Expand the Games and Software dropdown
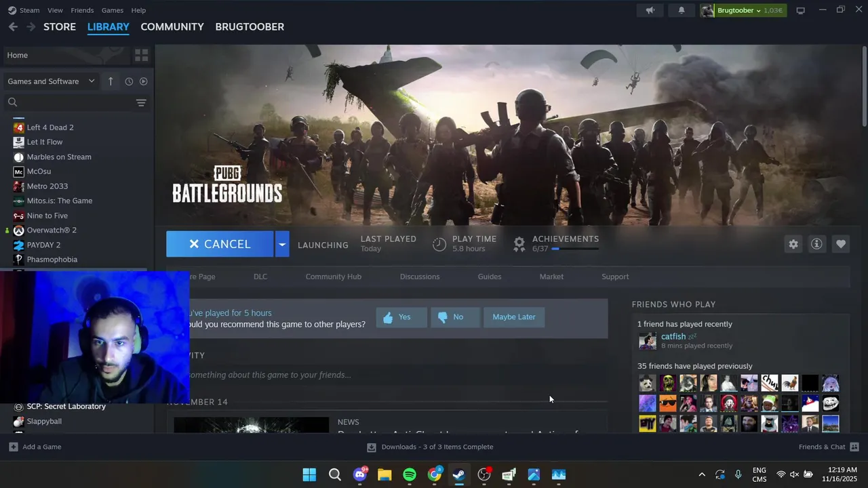The height and width of the screenshot is (488, 868). pyautogui.click(x=52, y=81)
